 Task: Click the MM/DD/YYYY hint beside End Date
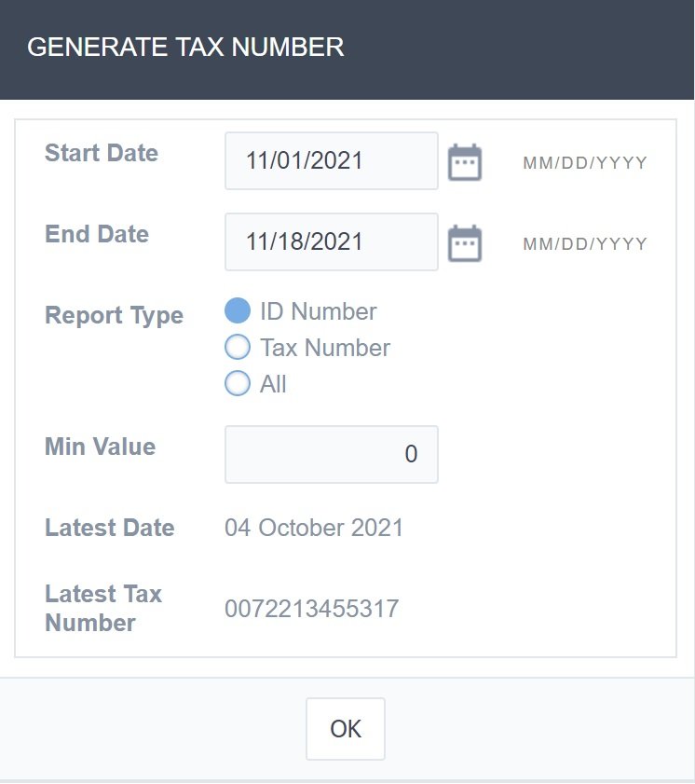(x=585, y=244)
